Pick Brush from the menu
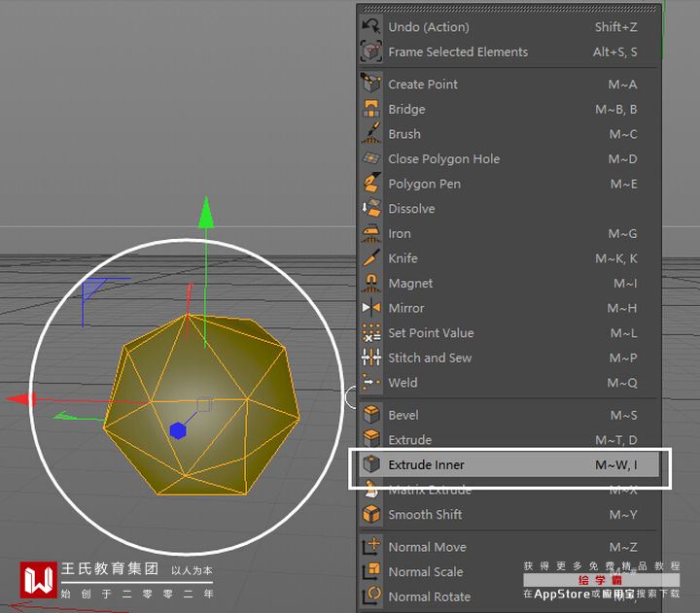The width and height of the screenshot is (700, 613). coord(508,134)
